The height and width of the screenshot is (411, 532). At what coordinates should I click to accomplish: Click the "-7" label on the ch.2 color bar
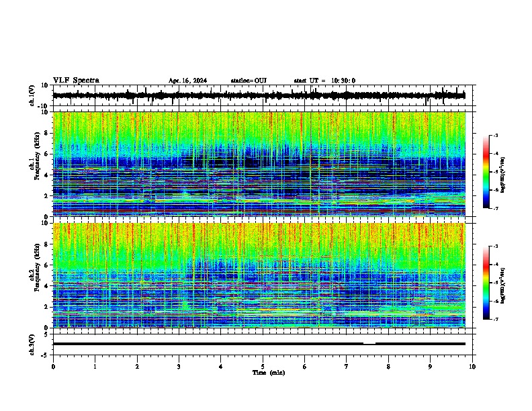coord(495,320)
